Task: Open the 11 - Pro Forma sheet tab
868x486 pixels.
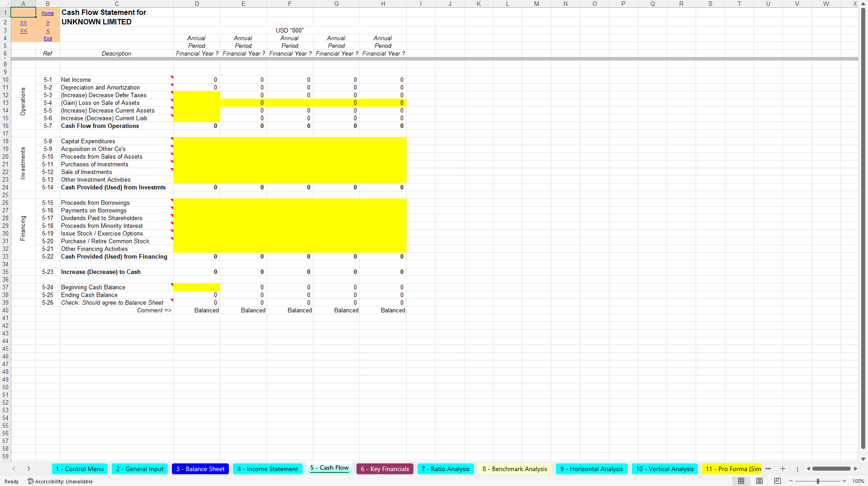Action: 733,469
